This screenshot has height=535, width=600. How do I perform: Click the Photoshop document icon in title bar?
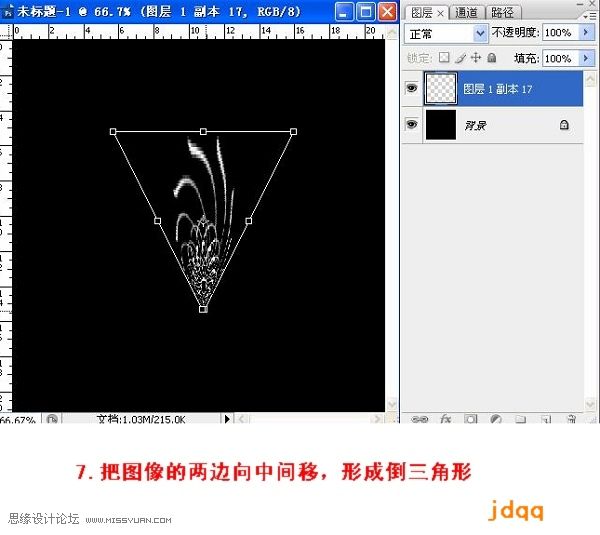tap(8, 12)
